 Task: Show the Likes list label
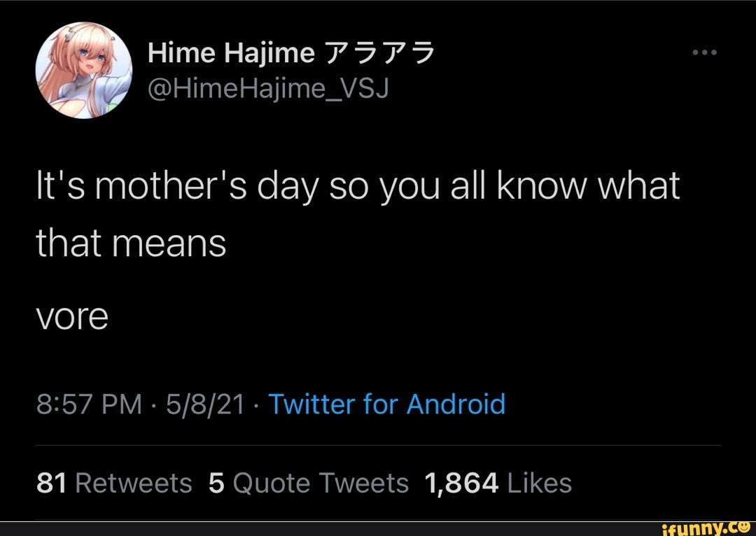pos(540,483)
